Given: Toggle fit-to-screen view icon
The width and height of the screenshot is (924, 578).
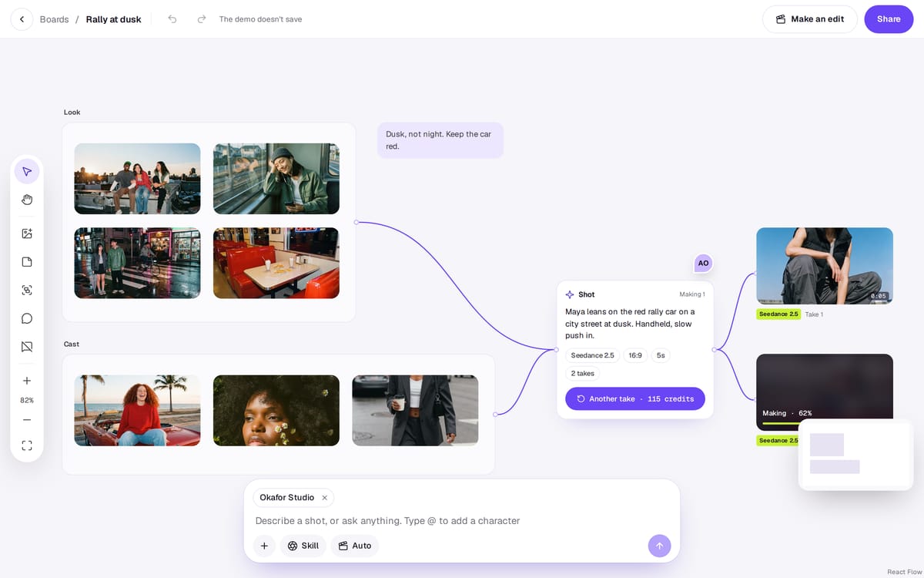Looking at the screenshot, I should (27, 445).
